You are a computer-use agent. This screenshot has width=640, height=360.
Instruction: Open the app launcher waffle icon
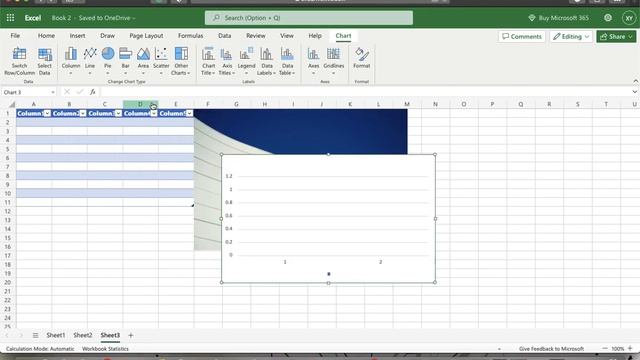(10, 18)
